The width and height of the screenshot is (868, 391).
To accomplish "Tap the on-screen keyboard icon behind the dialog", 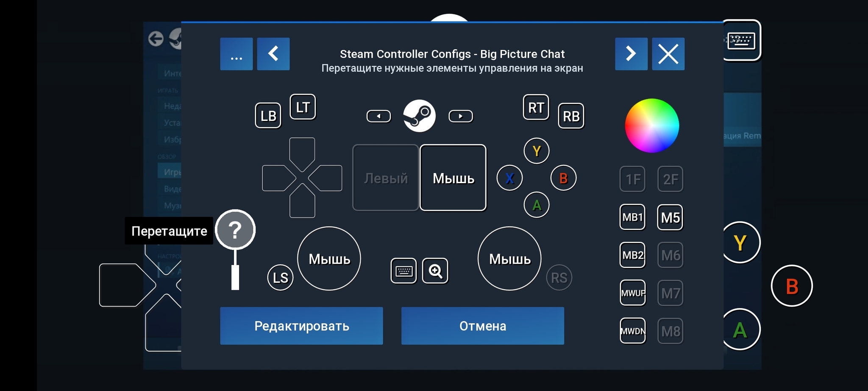I will coord(742,41).
